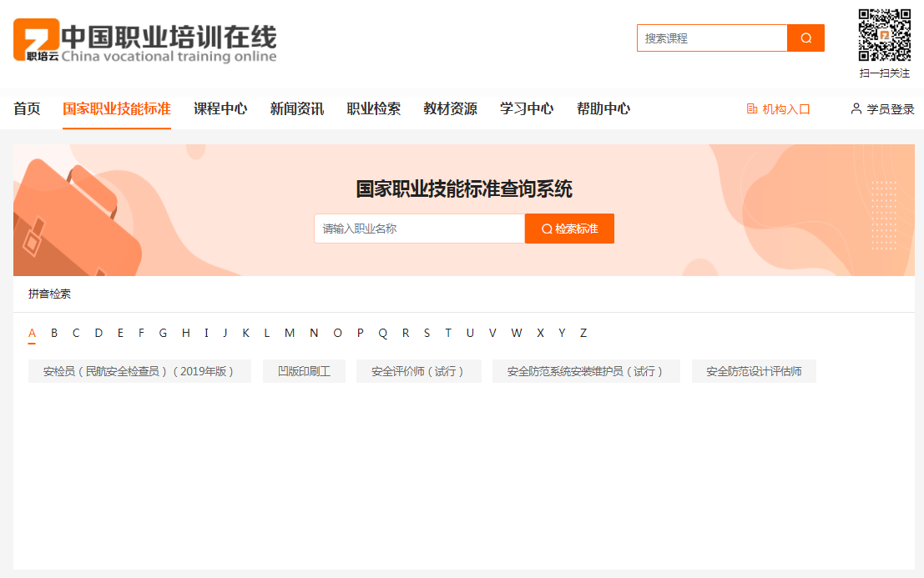924x578 pixels.
Task: Focus the 搜索课程 search field
Action: tap(711, 38)
